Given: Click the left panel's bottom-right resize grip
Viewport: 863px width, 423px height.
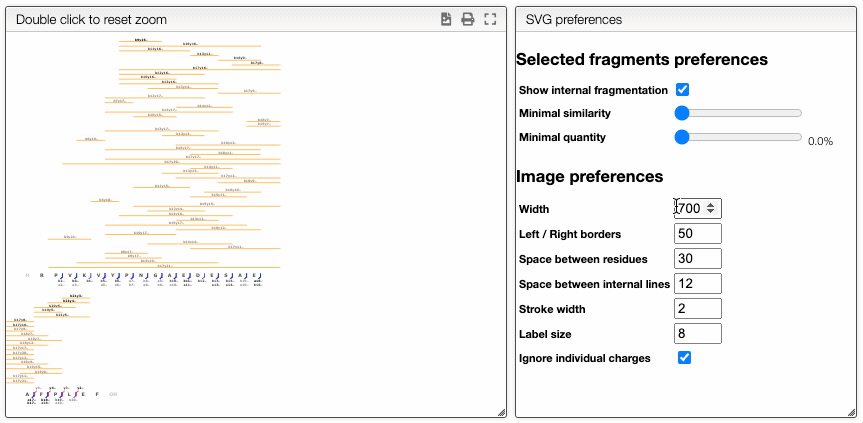Looking at the screenshot, I should tap(502, 413).
